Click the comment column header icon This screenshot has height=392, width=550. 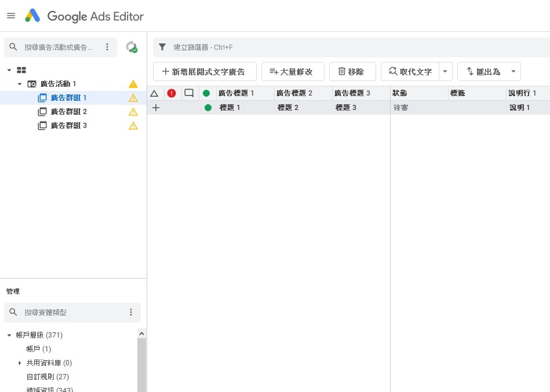pos(189,93)
